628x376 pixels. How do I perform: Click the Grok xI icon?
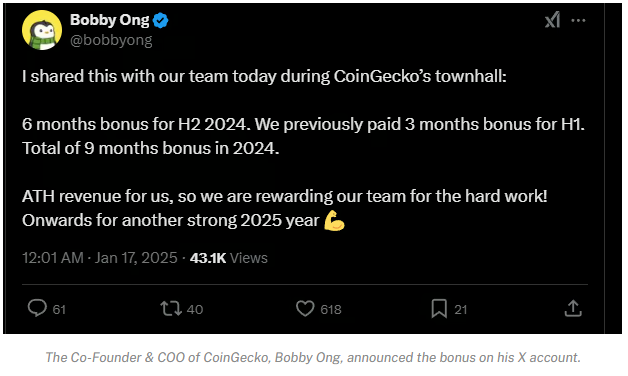click(x=552, y=20)
